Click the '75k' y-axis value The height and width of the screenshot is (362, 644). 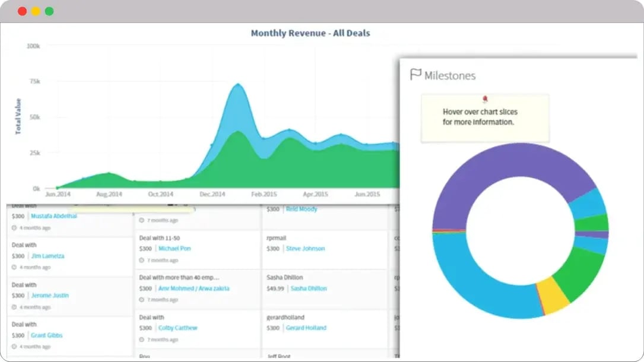[x=35, y=81]
